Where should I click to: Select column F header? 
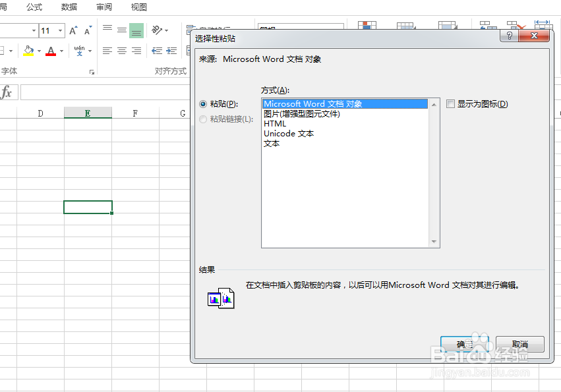coord(135,113)
